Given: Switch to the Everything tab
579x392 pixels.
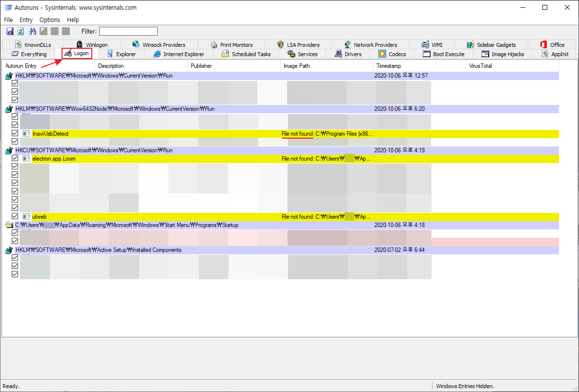Looking at the screenshot, I should coord(29,54).
